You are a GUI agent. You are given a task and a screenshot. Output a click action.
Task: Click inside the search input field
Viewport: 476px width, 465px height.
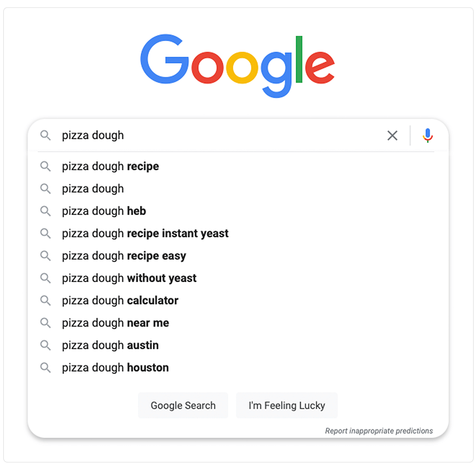point(190,135)
